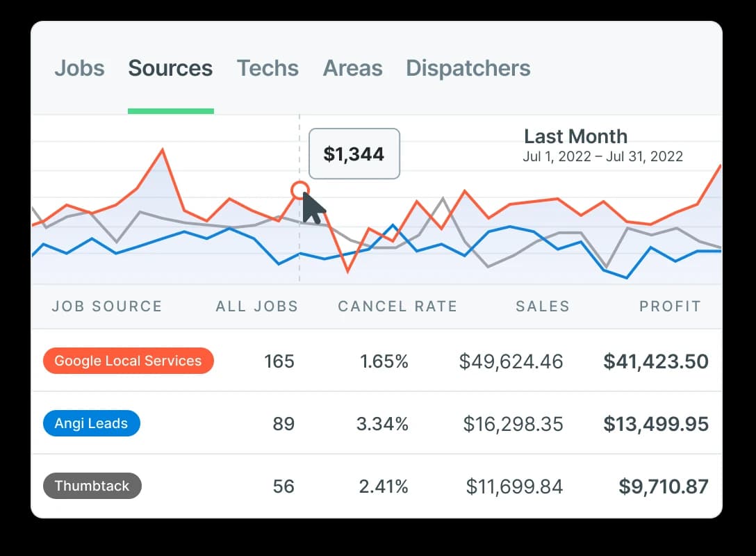The height and width of the screenshot is (556, 756).
Task: Click the highlighted orange data point marker
Action: point(300,190)
